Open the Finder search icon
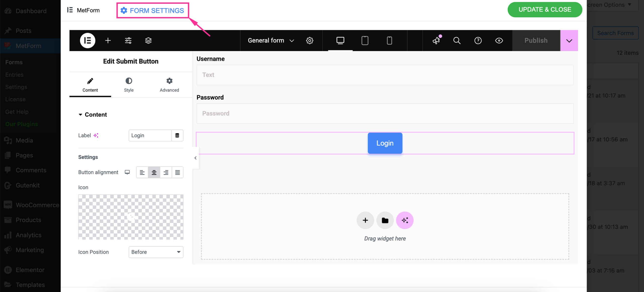Viewport: 644px width, 292px height. point(457,40)
